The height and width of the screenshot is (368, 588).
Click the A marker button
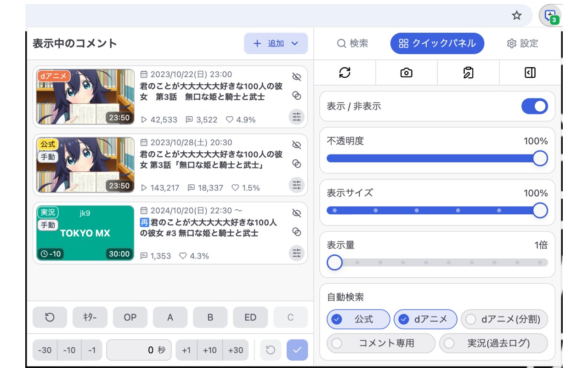pyautogui.click(x=170, y=317)
